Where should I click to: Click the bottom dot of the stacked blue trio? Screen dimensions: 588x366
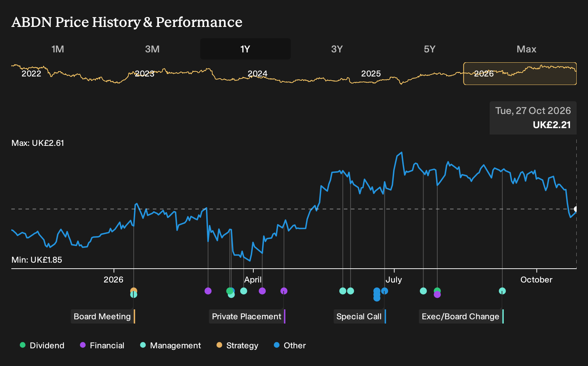[377, 298]
